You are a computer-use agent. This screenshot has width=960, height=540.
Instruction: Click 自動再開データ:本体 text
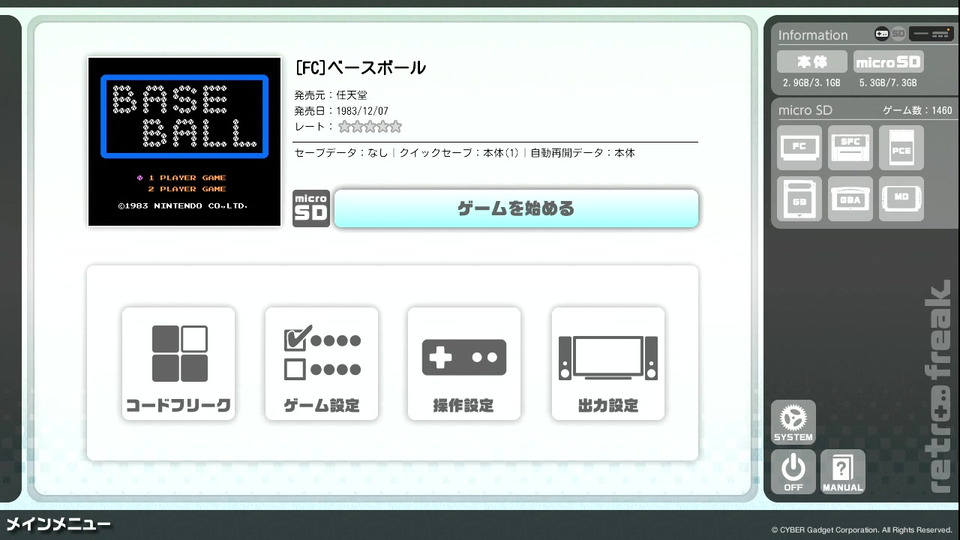click(583, 153)
